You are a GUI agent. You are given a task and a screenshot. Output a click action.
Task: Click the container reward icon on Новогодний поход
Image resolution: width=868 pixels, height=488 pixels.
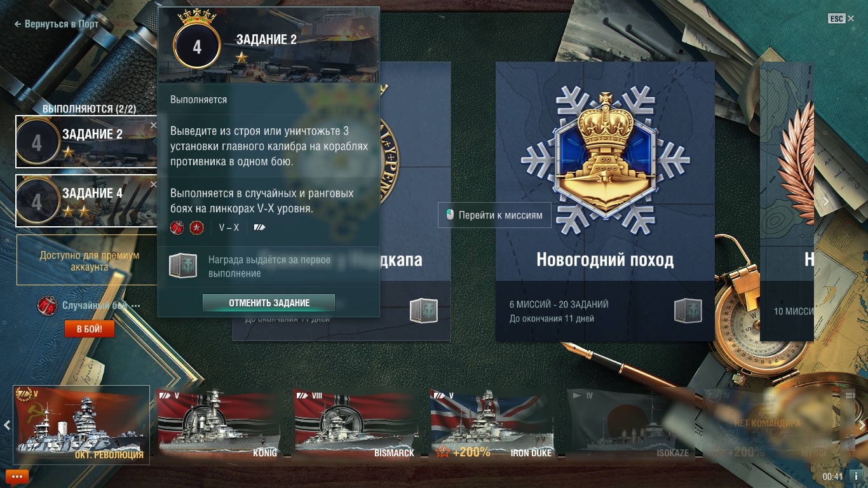coord(688,311)
